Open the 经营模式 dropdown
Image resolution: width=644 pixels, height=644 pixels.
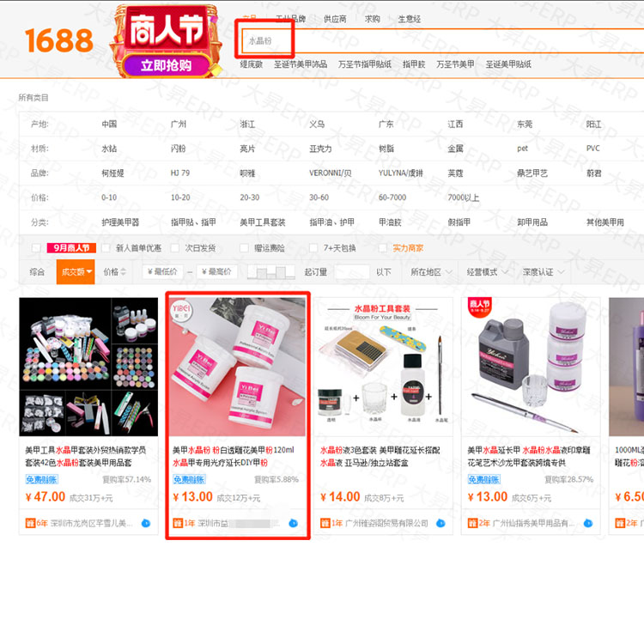click(x=488, y=272)
